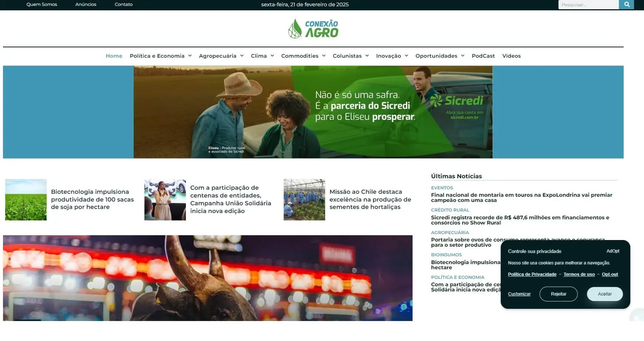The image size is (644, 341).
Task: Click the search magnifier icon button
Action: [x=627, y=4]
